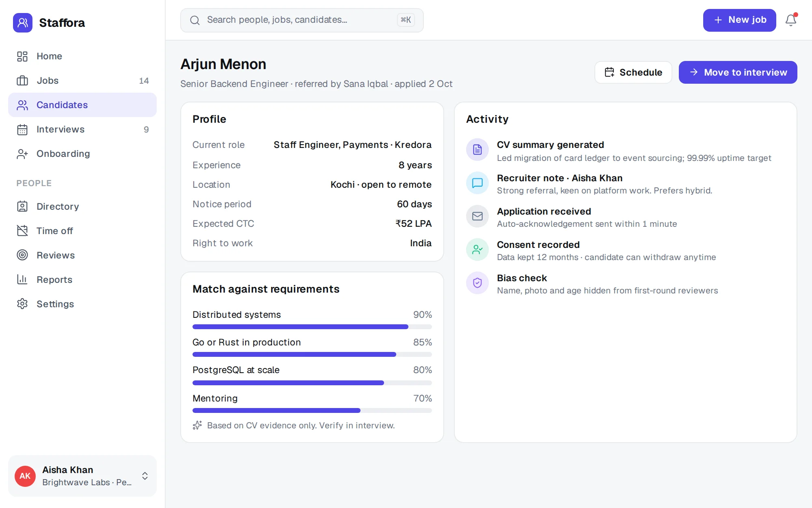Click the consent recorded person icon
Screen dimensions: 812x508
[x=477, y=250]
